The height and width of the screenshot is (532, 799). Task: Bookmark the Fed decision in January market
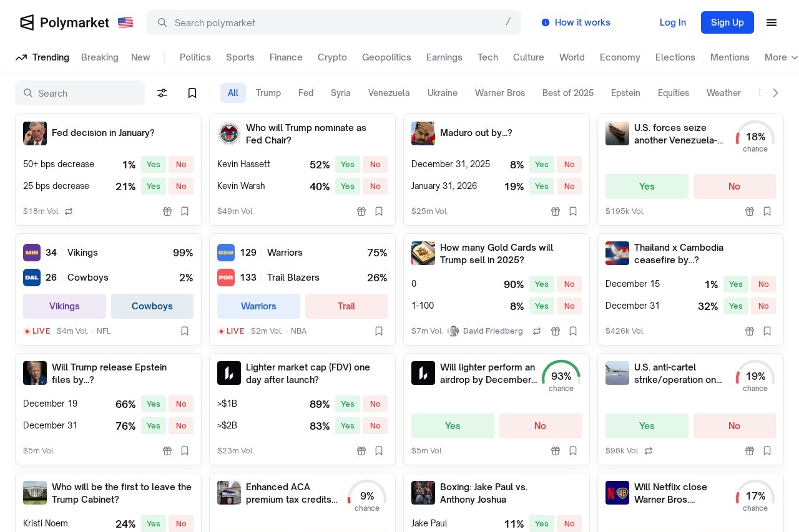coord(185,211)
